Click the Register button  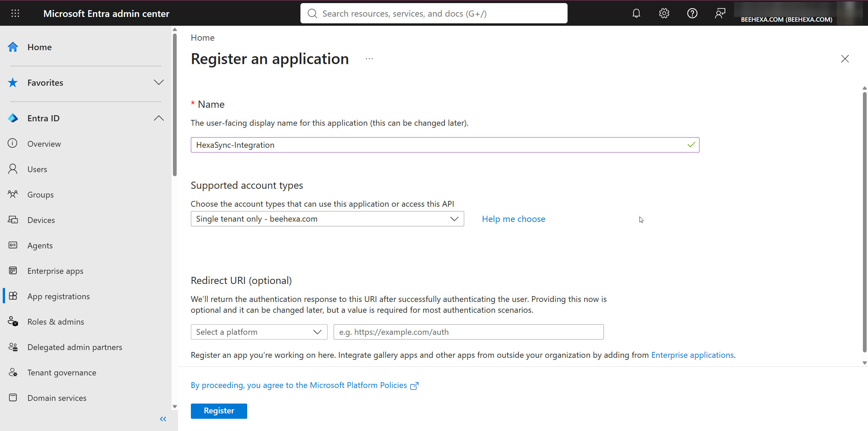219,411
